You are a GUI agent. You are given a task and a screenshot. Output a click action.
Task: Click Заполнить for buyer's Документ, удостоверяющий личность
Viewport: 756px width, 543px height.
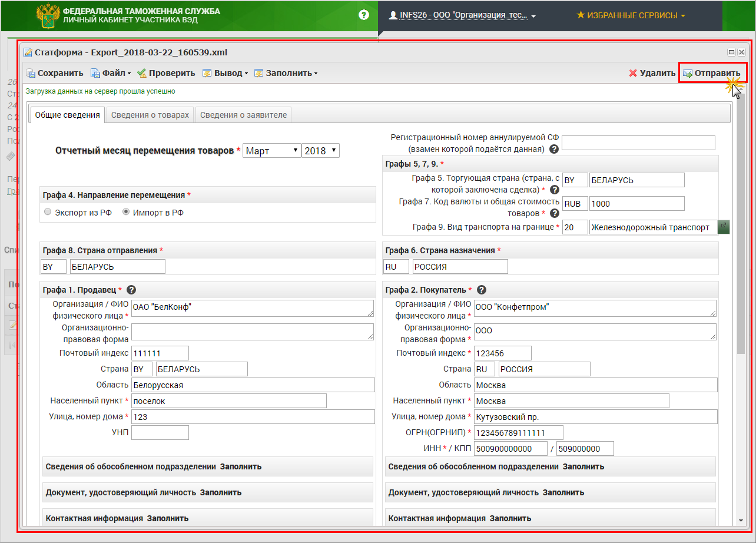coord(563,492)
